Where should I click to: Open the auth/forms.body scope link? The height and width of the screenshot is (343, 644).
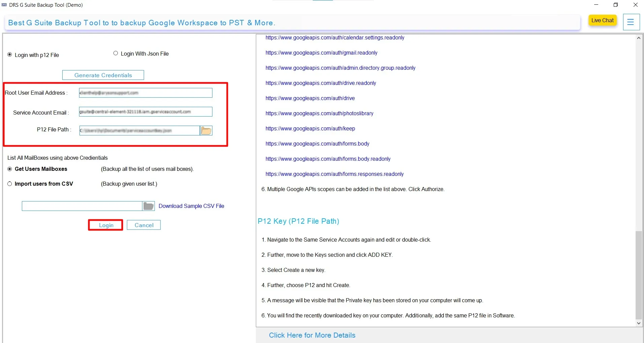(317, 144)
